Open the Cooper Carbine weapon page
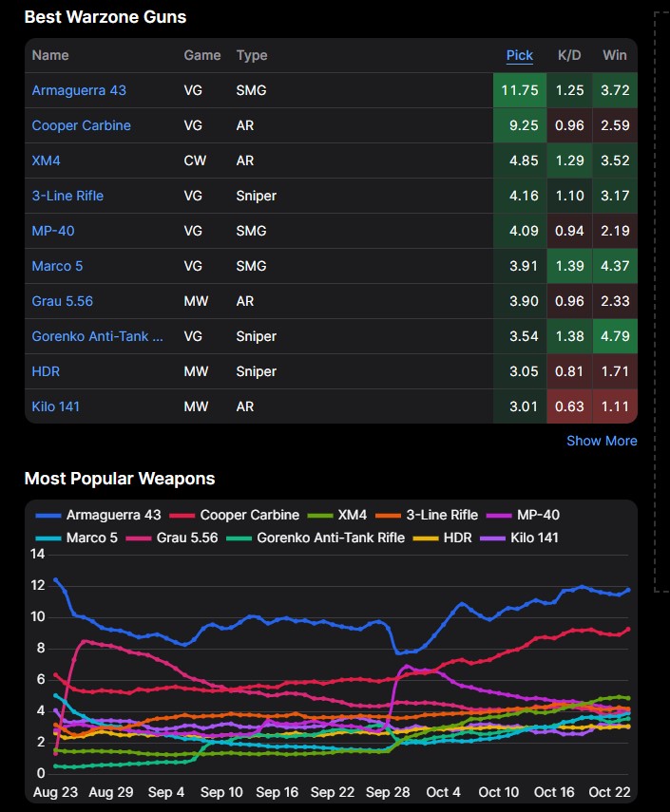670x812 pixels. [81, 125]
